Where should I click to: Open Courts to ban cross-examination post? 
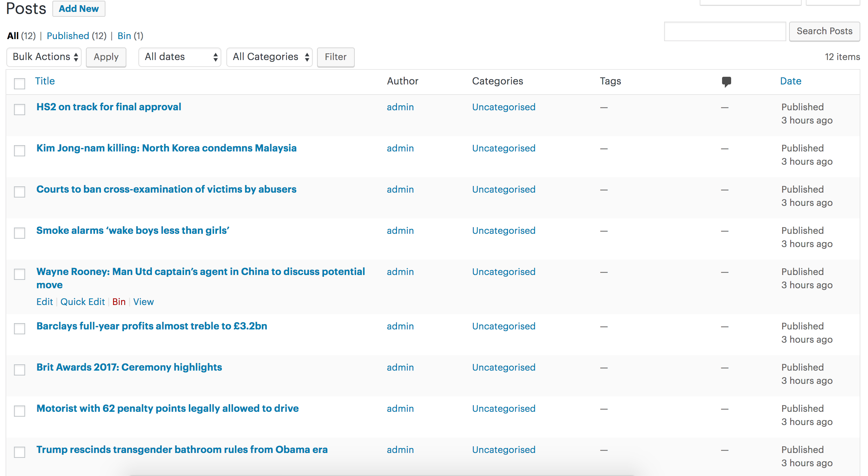click(166, 189)
